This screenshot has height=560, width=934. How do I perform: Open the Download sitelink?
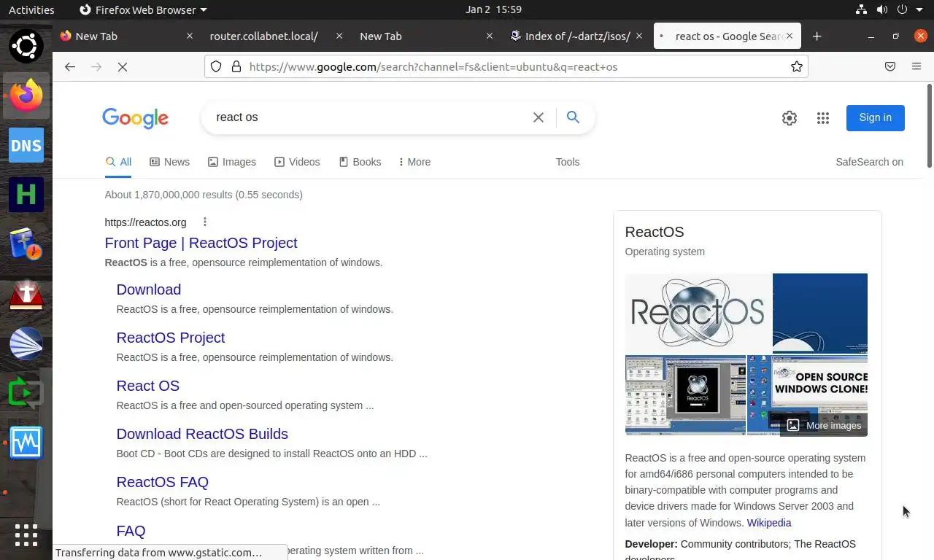[x=149, y=289]
